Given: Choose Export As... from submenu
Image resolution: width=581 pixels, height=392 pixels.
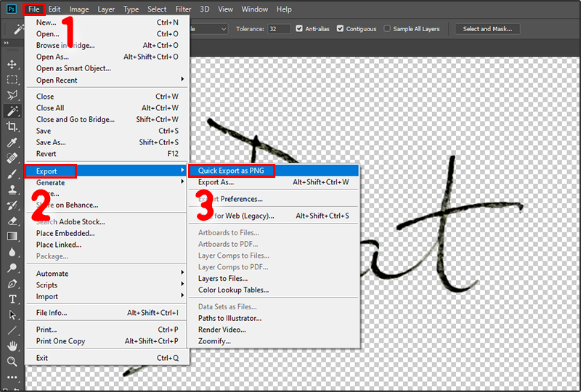Looking at the screenshot, I should pyautogui.click(x=274, y=182).
